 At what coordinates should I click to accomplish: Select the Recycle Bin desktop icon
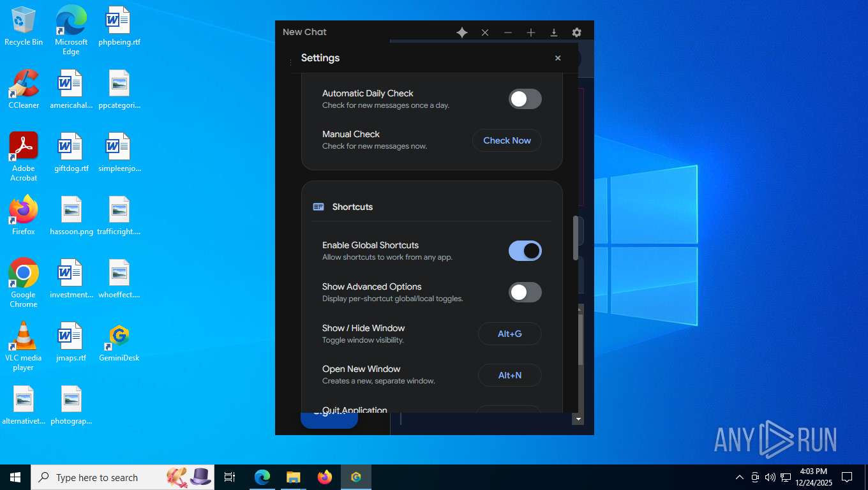(x=24, y=27)
